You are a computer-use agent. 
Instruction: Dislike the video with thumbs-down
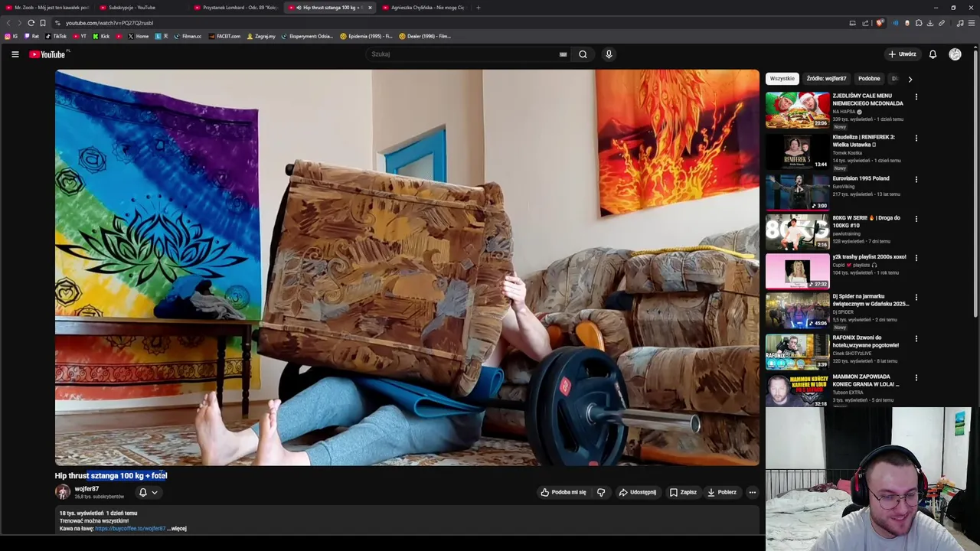coord(601,492)
